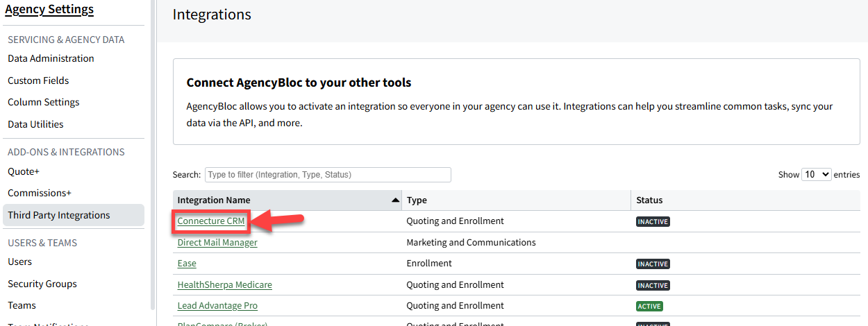Focus the integrations search filter box
Screen dimensions: 868x326
click(328, 175)
